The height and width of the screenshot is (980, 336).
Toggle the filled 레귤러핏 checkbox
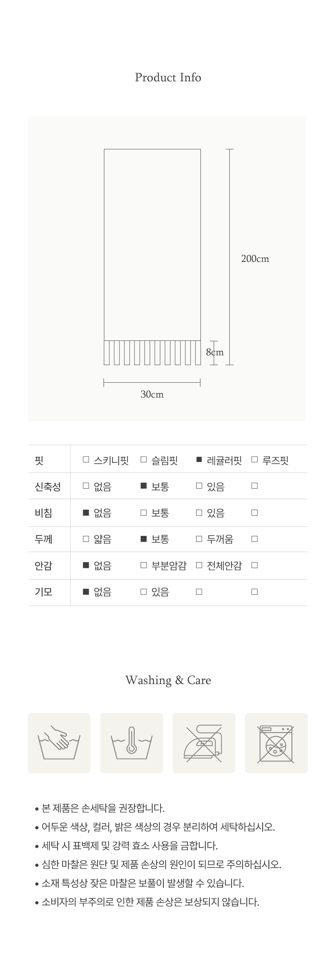[199, 460]
